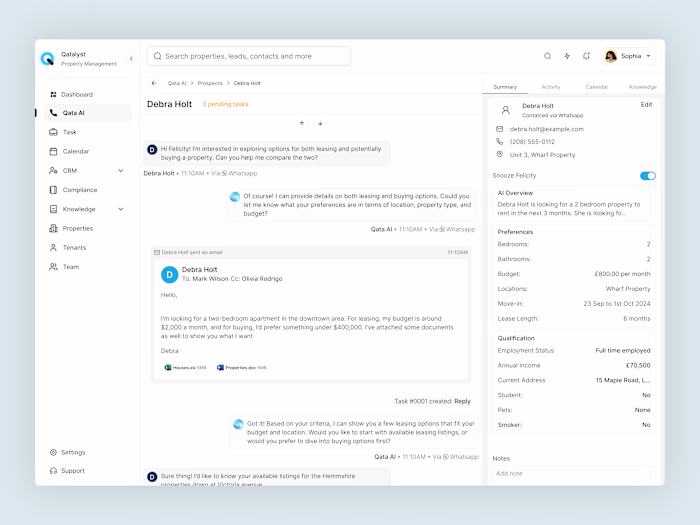Open the AI Overview text card

[x=574, y=203]
